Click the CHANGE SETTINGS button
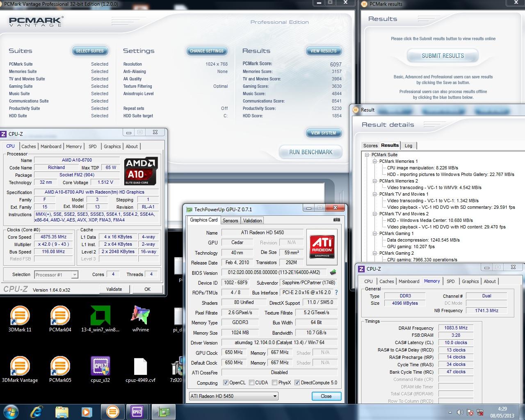The height and width of the screenshot is (420, 525). (x=207, y=51)
